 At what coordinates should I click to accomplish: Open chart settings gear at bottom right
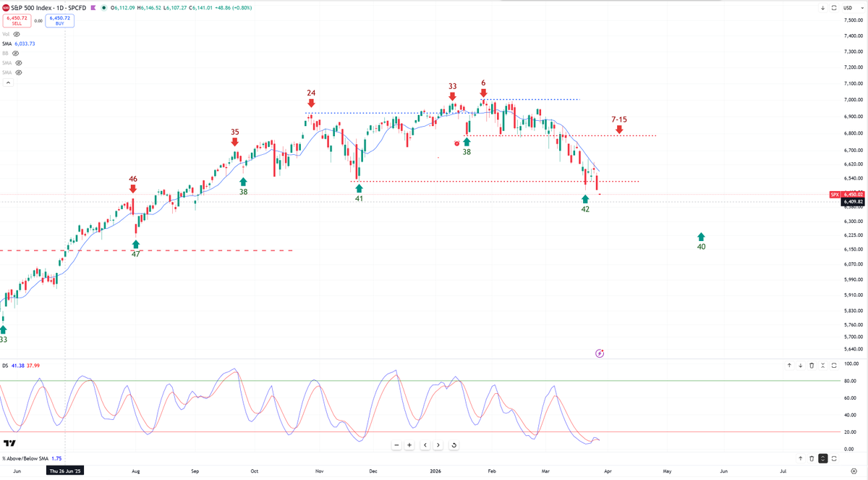click(854, 471)
